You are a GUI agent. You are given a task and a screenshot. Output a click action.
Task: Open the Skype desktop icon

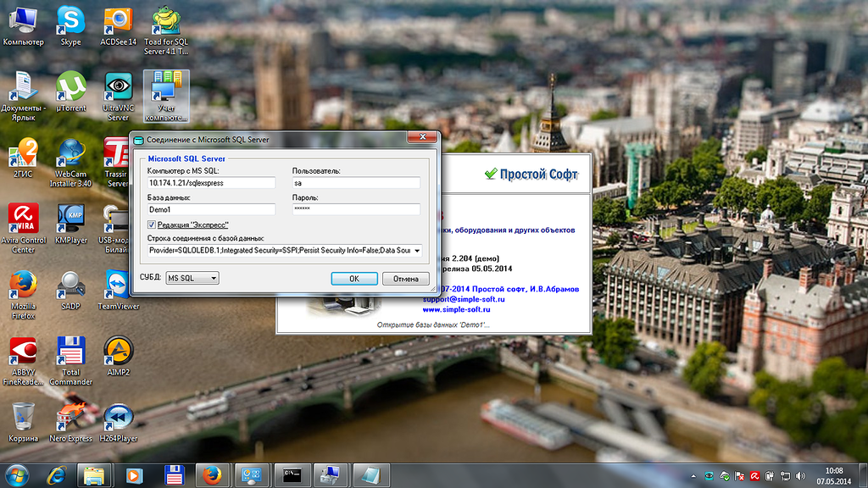71,22
